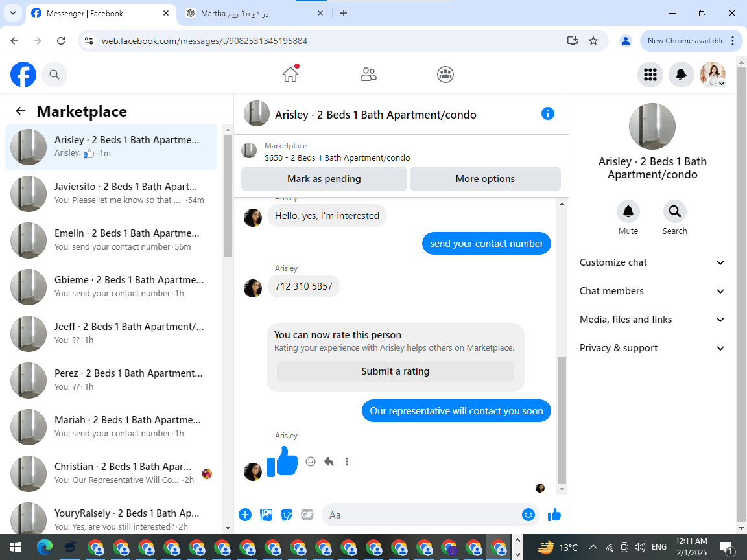The height and width of the screenshot is (560, 747).
Task: Open volume control in system tray
Action: pyautogui.click(x=639, y=547)
